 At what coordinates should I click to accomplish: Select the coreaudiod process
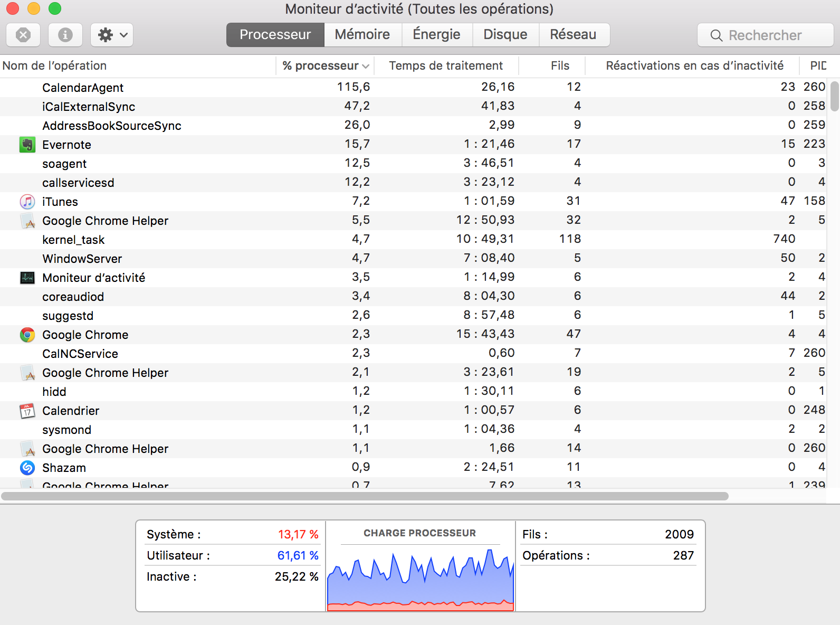(x=73, y=297)
